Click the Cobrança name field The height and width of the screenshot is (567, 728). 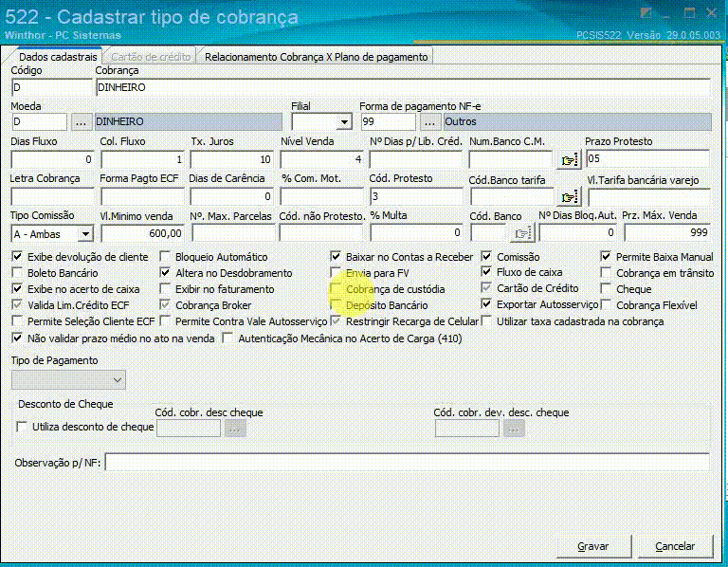pyautogui.click(x=403, y=87)
